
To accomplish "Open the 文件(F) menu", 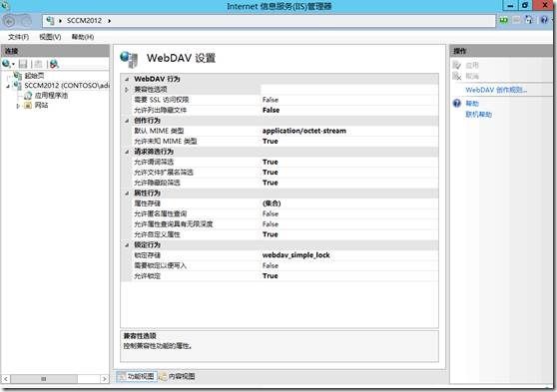I will point(19,37).
